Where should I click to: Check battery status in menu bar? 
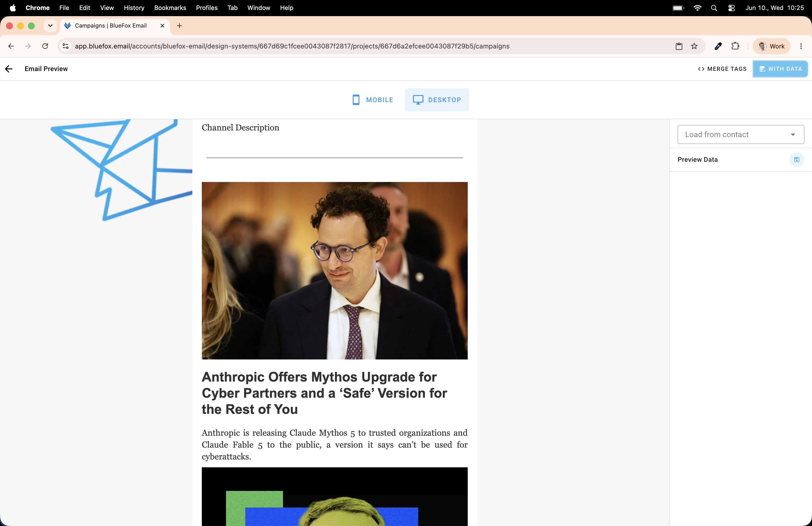(678, 8)
